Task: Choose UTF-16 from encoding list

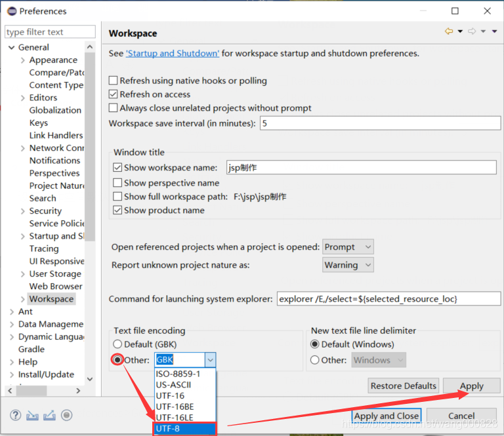Action: [x=185, y=395]
